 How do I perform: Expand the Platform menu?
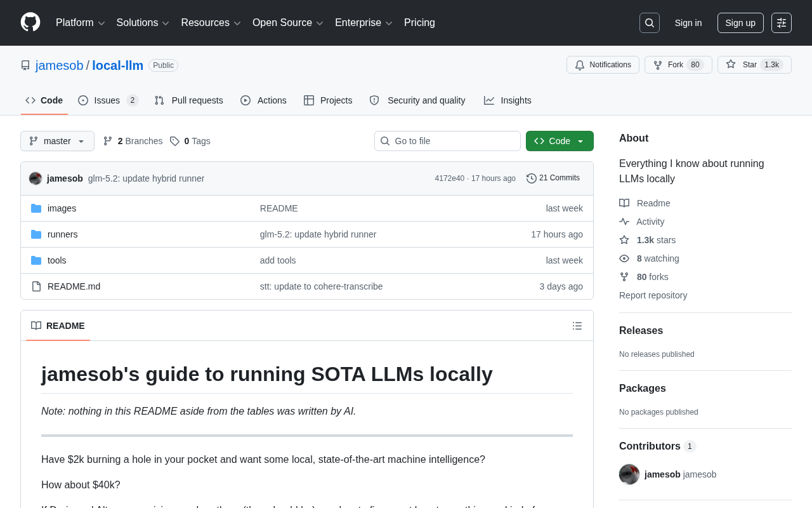pyautogui.click(x=81, y=23)
